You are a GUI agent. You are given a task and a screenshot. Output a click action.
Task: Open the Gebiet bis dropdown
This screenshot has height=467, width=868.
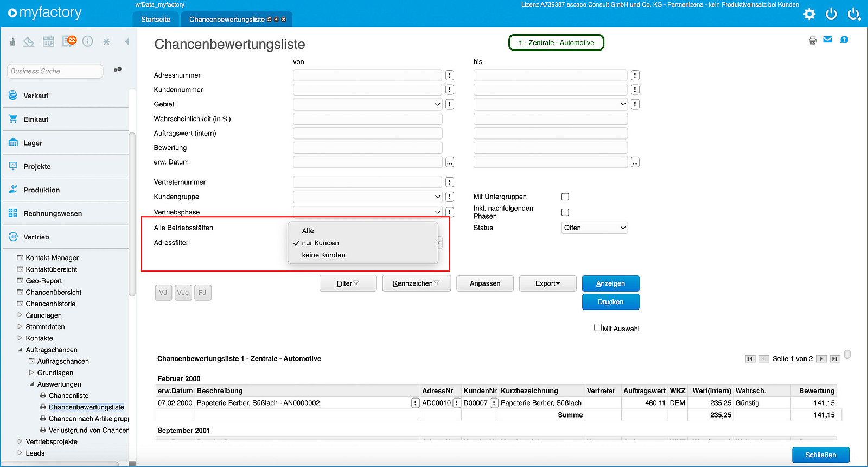click(x=551, y=104)
